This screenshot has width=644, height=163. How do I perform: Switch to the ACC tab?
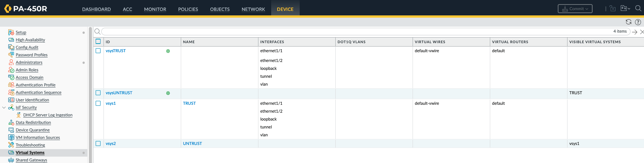[128, 9]
